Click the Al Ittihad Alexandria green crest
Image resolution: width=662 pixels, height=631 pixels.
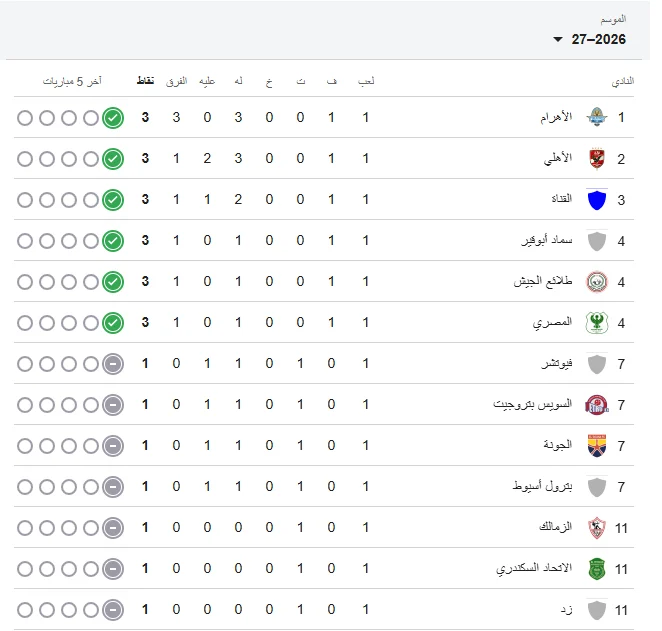(x=597, y=569)
